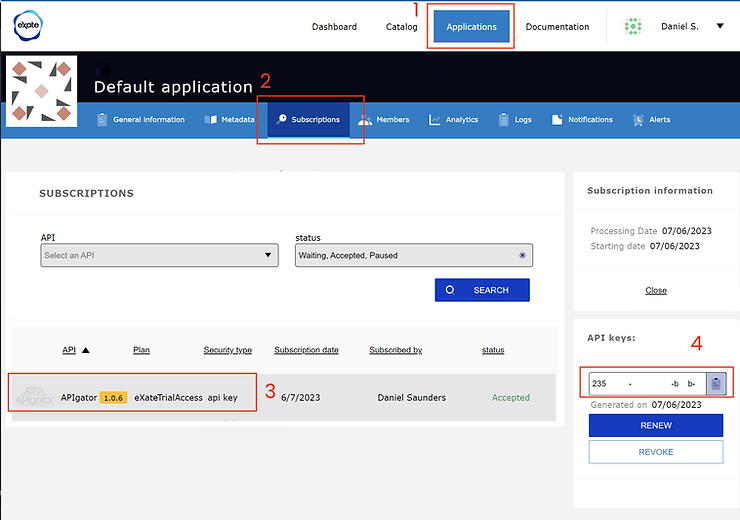
Task: Click the eXate logo icon
Action: (x=27, y=26)
